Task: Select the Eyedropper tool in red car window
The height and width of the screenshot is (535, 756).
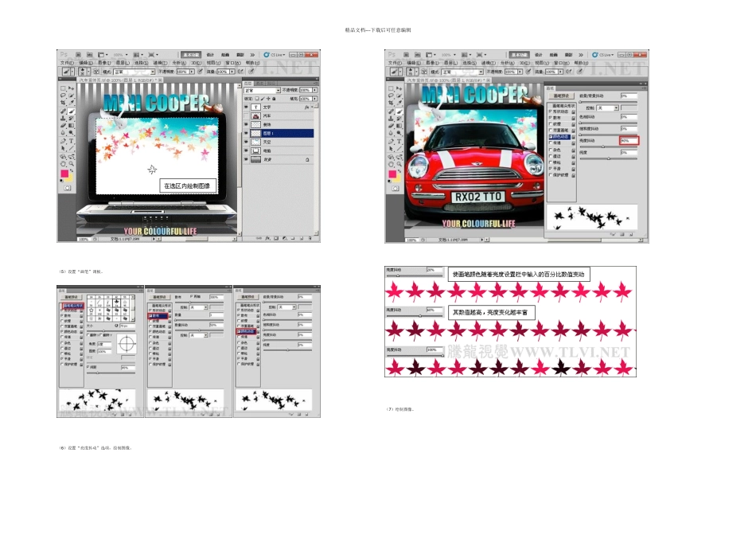Action: click(399, 103)
